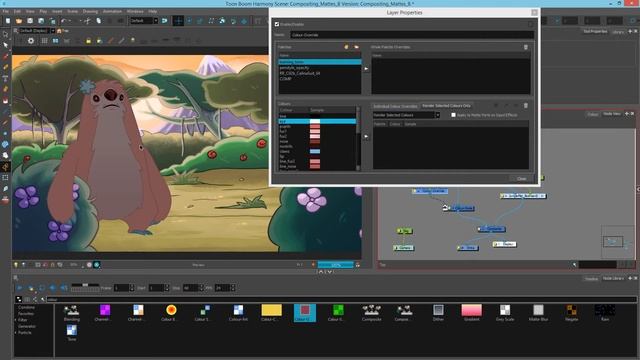Screen dimensions: 640x360
Task: Click the node library search field
Action: (x=341, y=300)
